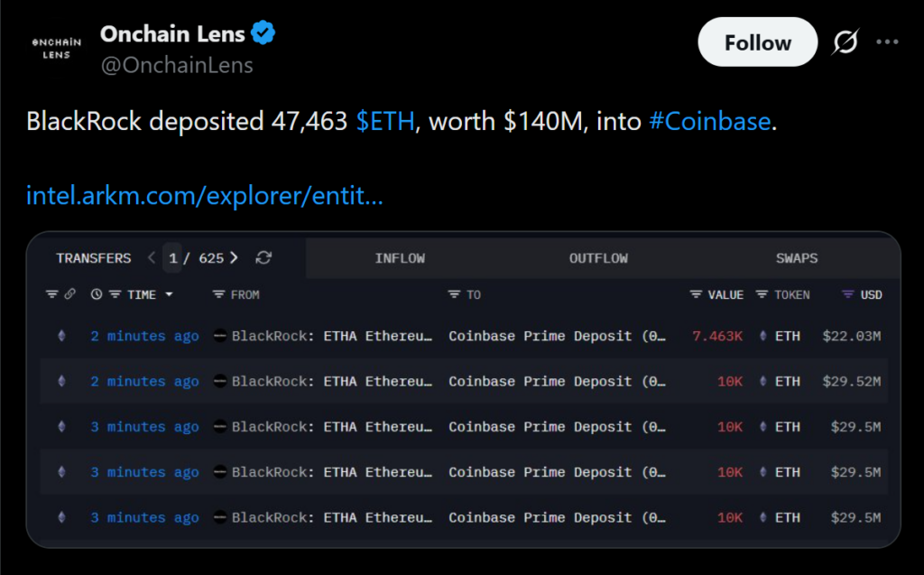This screenshot has width=924, height=575.
Task: Click the Ethereum icon in first row
Action: click(x=62, y=336)
